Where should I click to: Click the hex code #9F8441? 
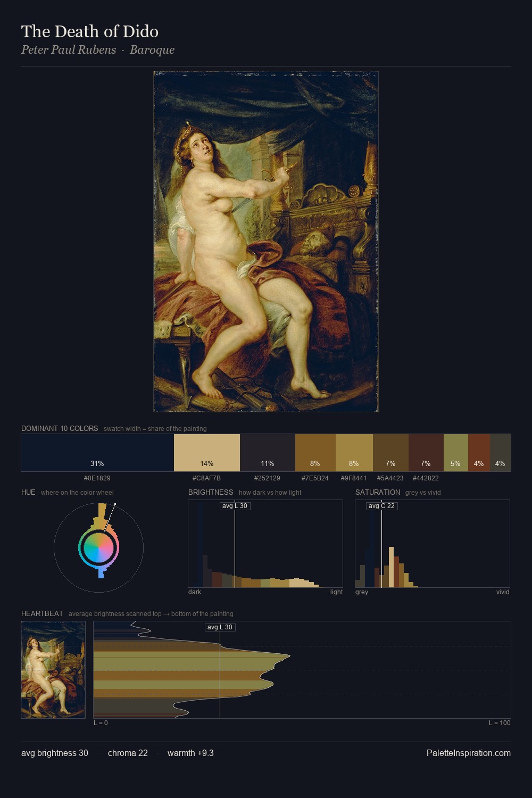354,478
